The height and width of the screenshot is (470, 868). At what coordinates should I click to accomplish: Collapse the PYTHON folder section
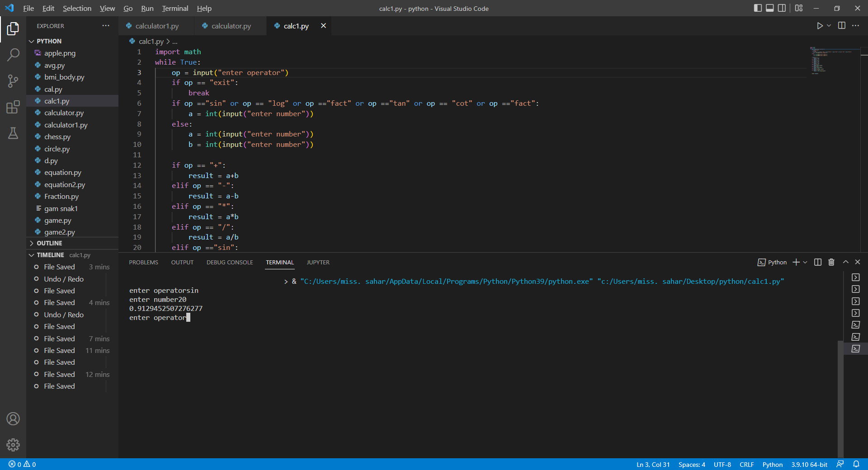[31, 41]
